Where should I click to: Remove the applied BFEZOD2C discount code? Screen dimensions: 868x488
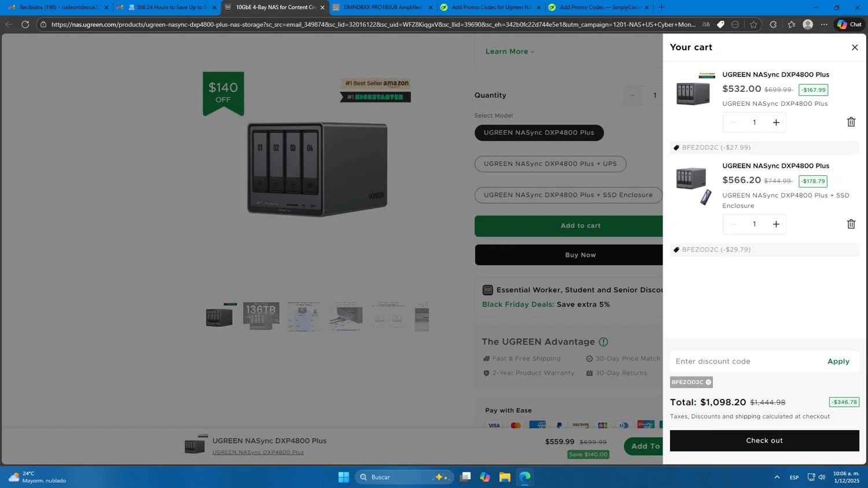(708, 382)
